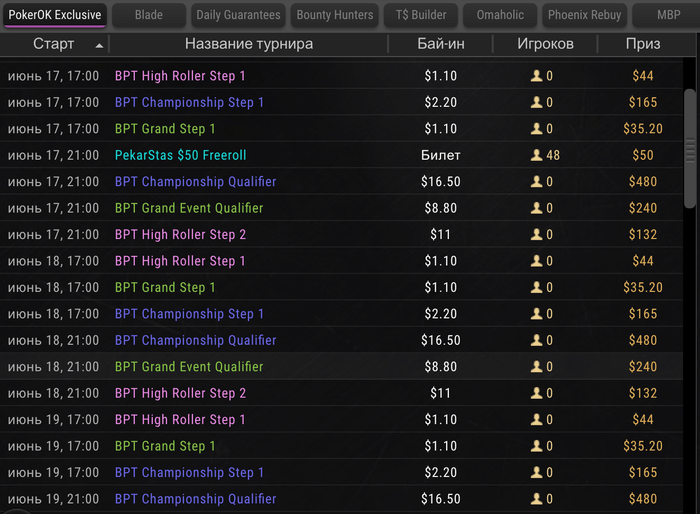The height and width of the screenshot is (514, 700).
Task: Open the PekarStas $50 Freeroll tournament
Action: [x=180, y=155]
